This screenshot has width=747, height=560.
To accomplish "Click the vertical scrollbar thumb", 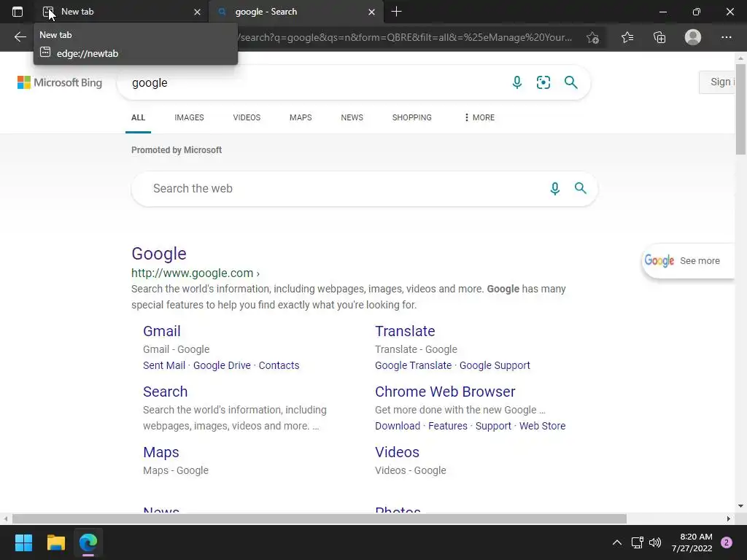I will click(740, 109).
